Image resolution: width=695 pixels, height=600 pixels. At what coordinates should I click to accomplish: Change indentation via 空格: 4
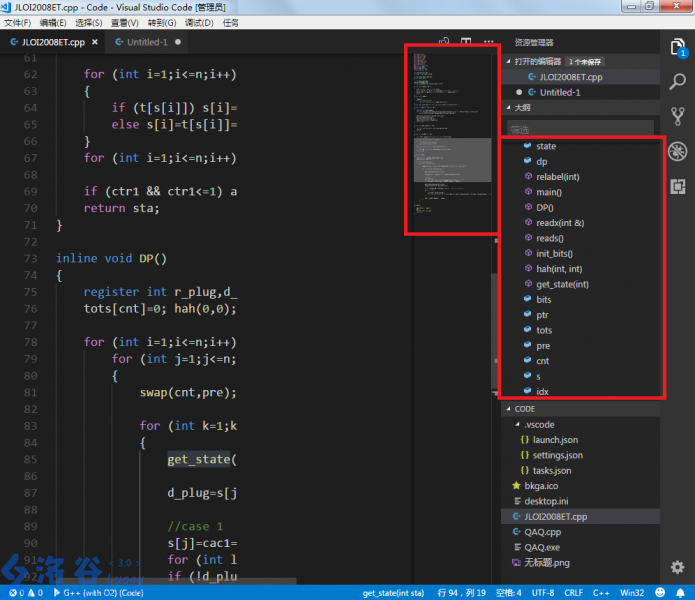[x=508, y=593]
